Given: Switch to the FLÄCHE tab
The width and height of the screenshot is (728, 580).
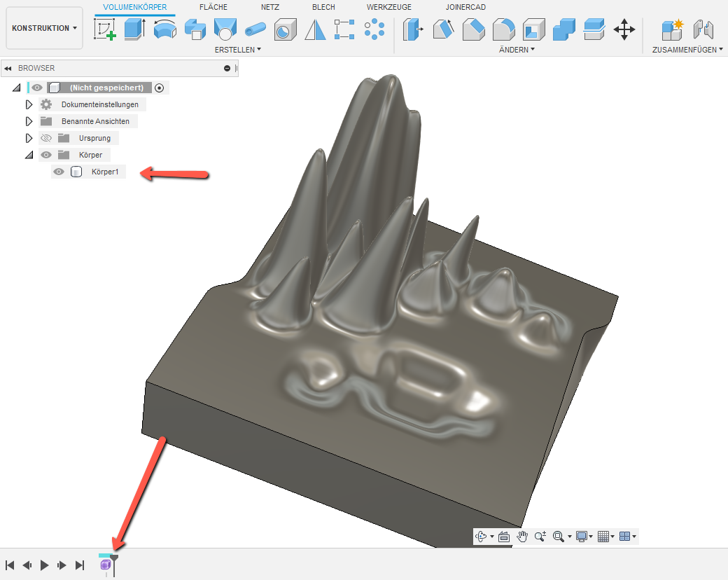Looking at the screenshot, I should click(x=213, y=7).
